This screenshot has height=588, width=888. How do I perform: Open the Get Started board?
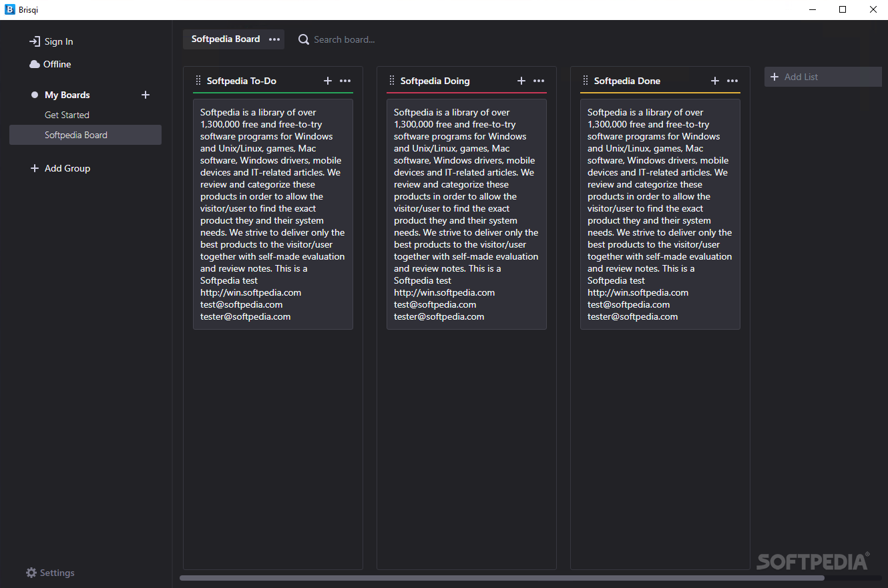coord(67,115)
